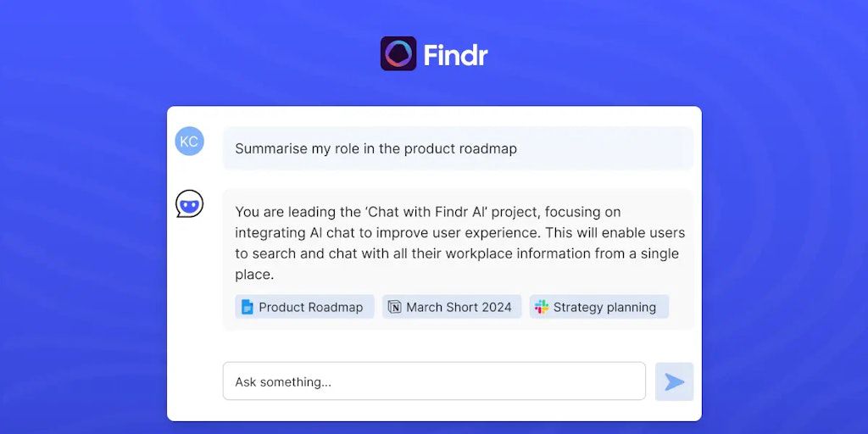Click the Findr logo icon

pos(398,54)
